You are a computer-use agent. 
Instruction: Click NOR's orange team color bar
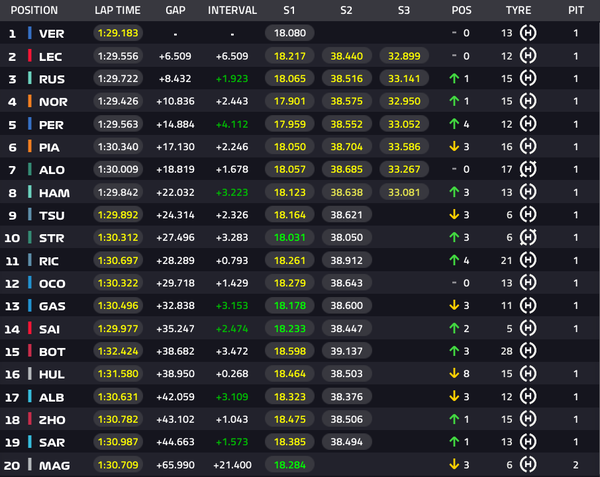point(29,101)
